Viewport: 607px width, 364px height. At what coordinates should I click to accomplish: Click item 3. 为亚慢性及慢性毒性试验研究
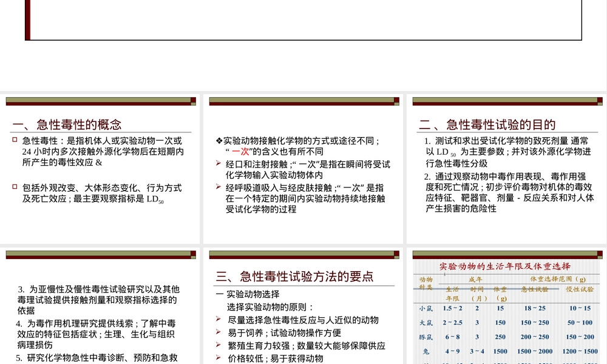point(98,300)
